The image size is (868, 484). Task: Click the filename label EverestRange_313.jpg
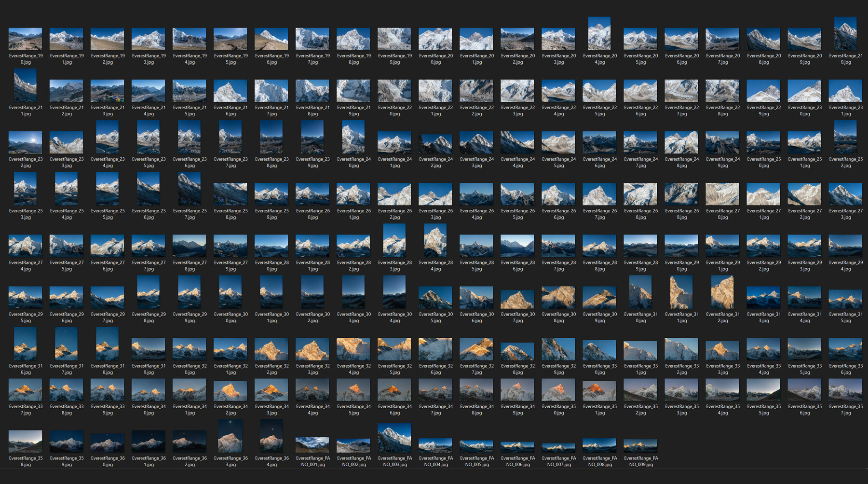pos(763,317)
